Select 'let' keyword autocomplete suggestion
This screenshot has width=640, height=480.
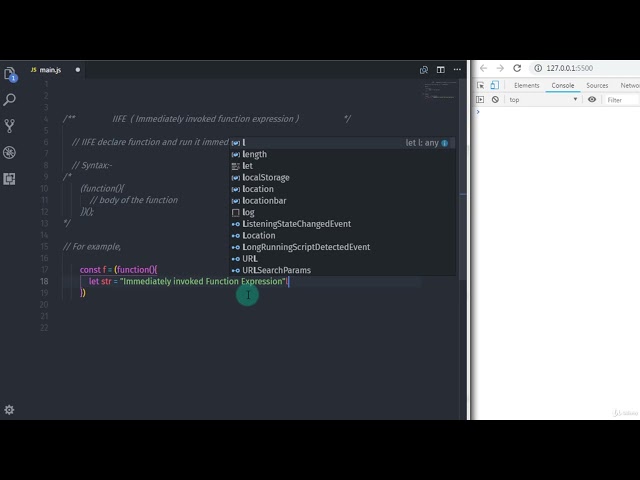(x=342, y=166)
